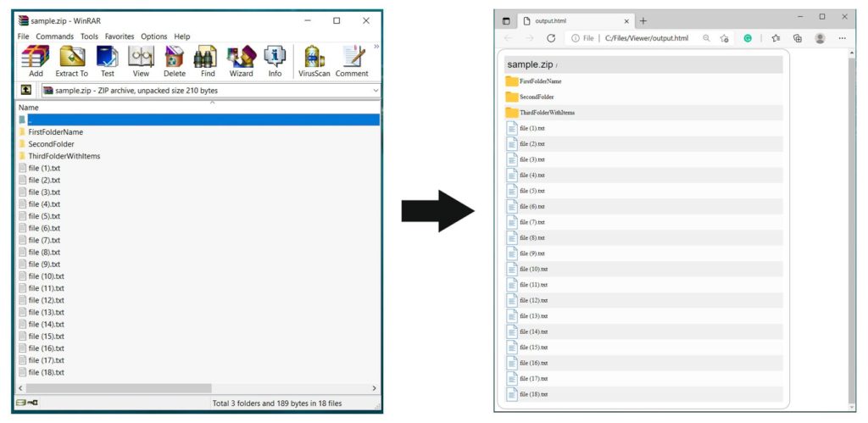Expand the toolbar overflow chevron
Screen dimensions: 868x423
[376, 47]
